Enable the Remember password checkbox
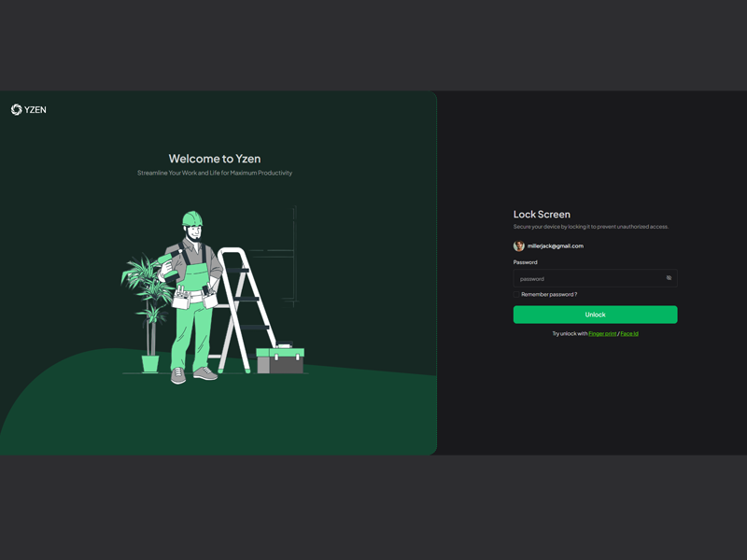This screenshot has width=747, height=560. point(516,295)
